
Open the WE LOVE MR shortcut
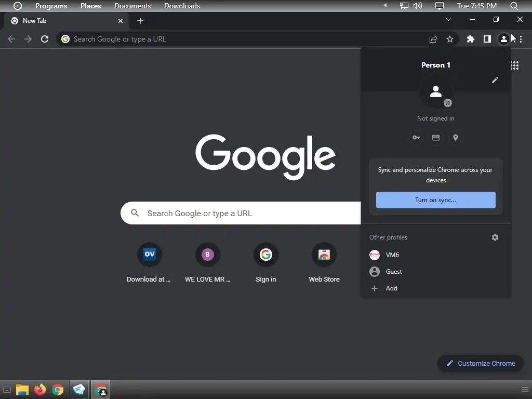pos(208,263)
